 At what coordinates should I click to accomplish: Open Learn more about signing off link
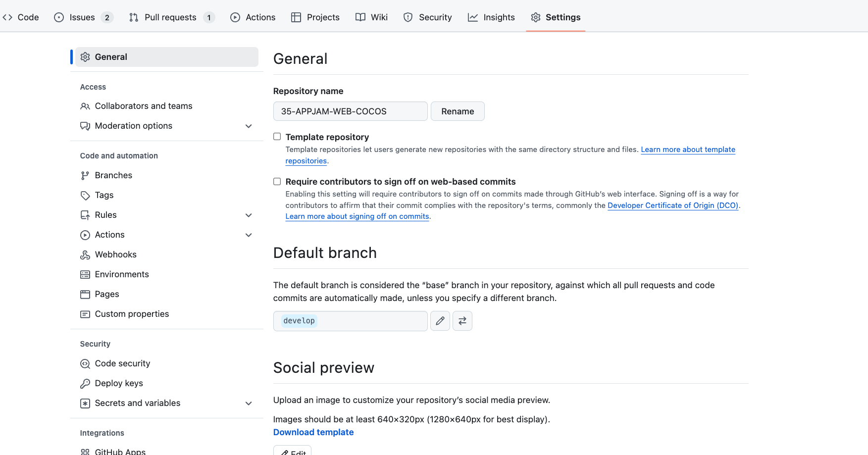coord(357,216)
